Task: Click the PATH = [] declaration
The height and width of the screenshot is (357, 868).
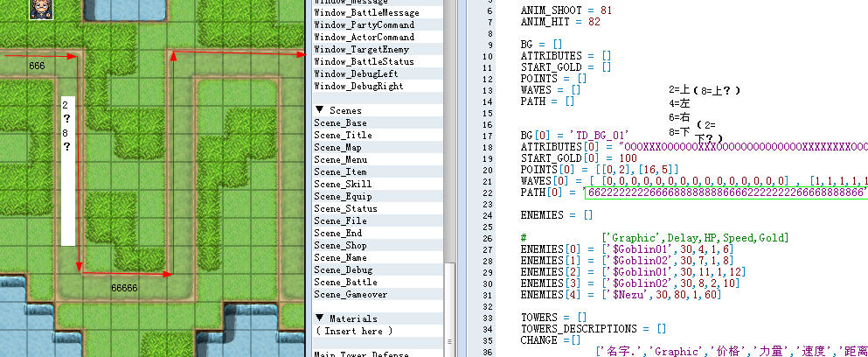Action: [547, 101]
